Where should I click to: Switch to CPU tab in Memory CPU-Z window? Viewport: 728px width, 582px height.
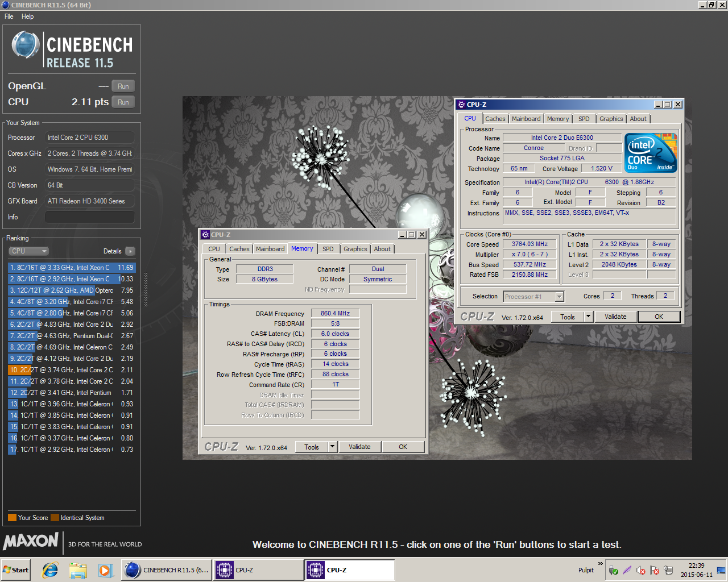(x=214, y=249)
